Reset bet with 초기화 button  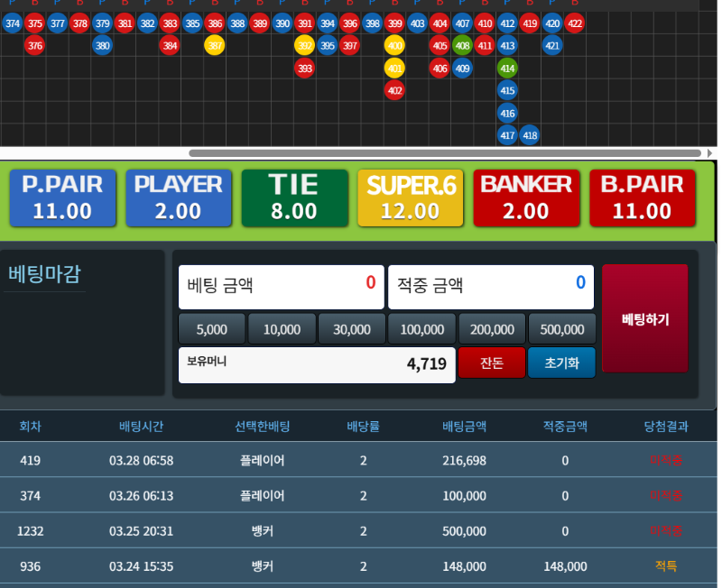(561, 363)
